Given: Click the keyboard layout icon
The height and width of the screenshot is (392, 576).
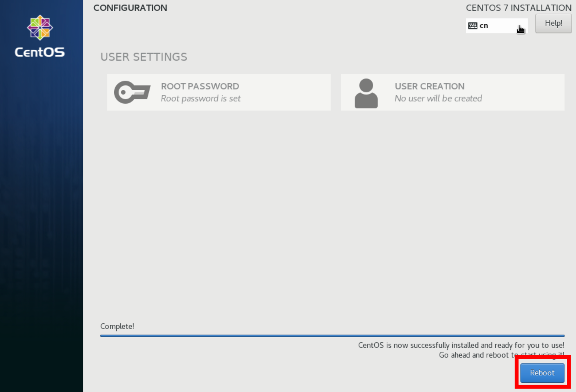Looking at the screenshot, I should [x=473, y=26].
